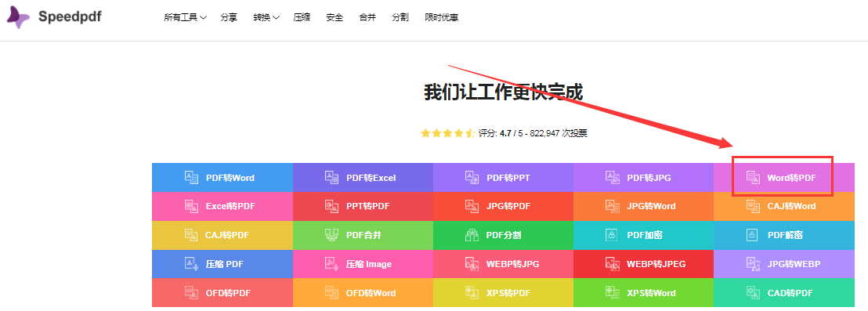Screen dimensions: 868x311
Task: Open the 安全 menu item
Action: pos(335,17)
